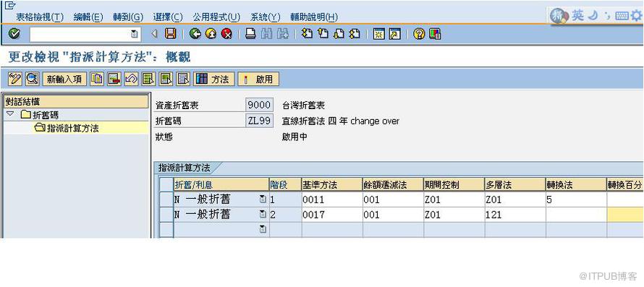Click the IME keyboard icon
This screenshot has height=287, width=644.
[x=622, y=16]
